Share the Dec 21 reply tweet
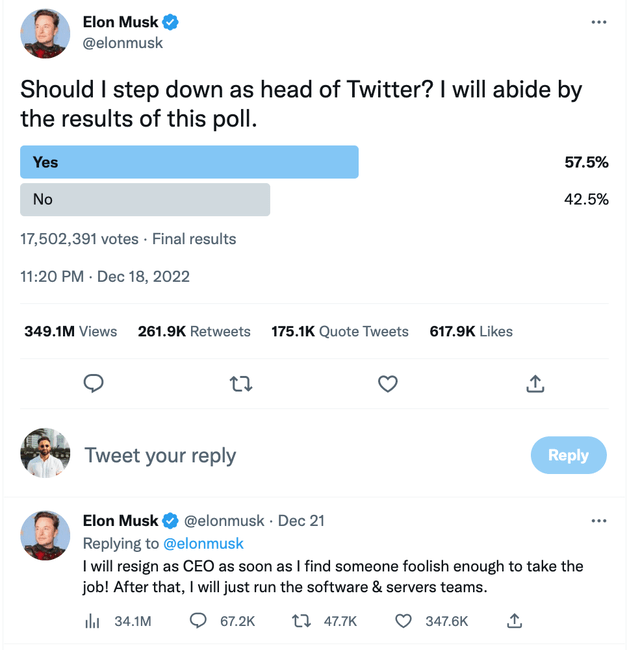This screenshot has height=650, width=640. tap(514, 621)
